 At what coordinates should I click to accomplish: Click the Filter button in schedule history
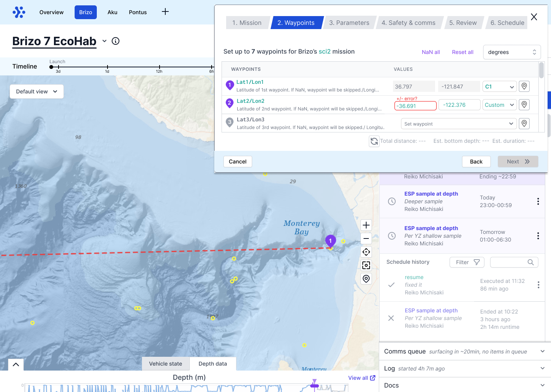click(467, 262)
